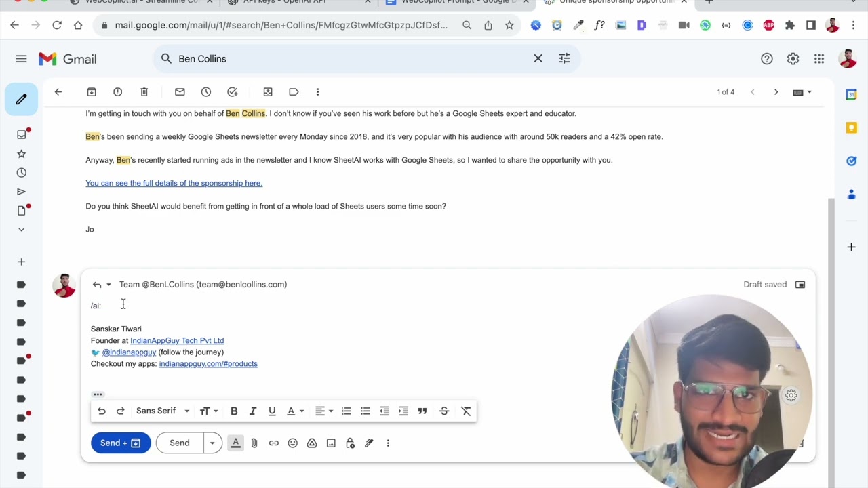Screen dimensions: 868x488
Task: Open the Sans Serif font dropdown
Action: [x=163, y=411]
